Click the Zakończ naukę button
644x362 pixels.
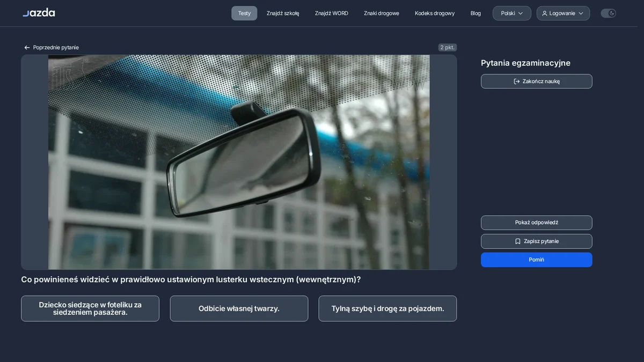(x=537, y=82)
